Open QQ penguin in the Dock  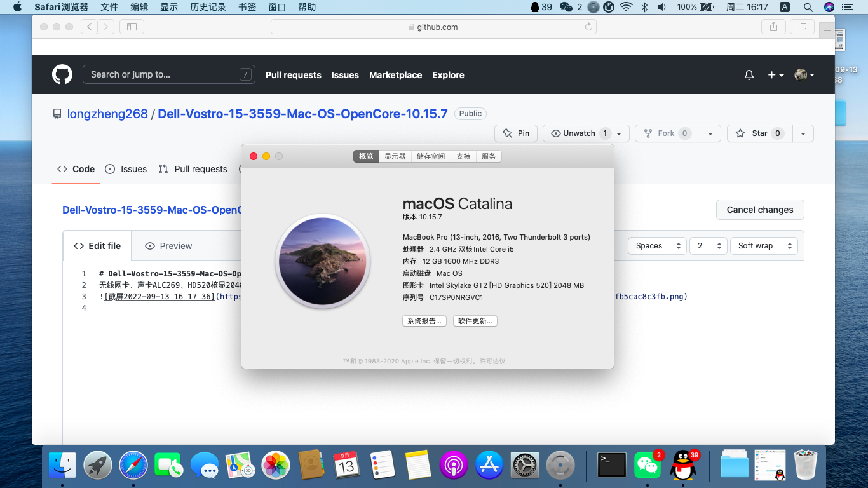[x=683, y=466]
